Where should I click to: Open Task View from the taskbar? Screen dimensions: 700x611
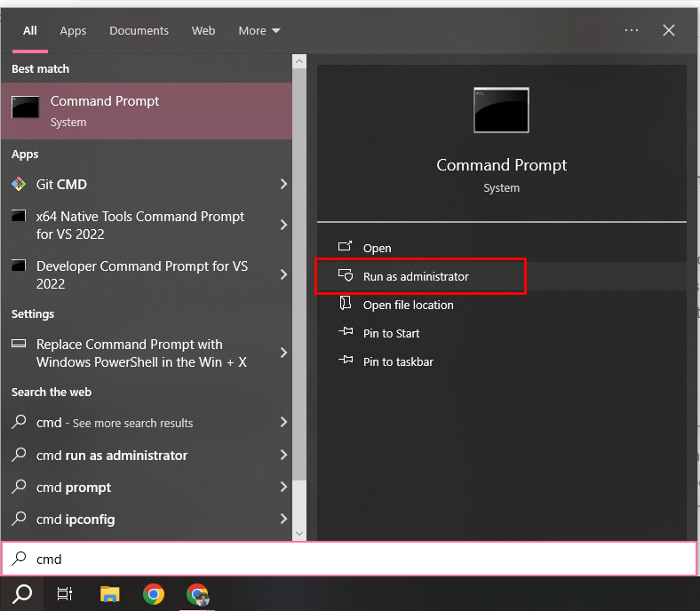(x=65, y=594)
